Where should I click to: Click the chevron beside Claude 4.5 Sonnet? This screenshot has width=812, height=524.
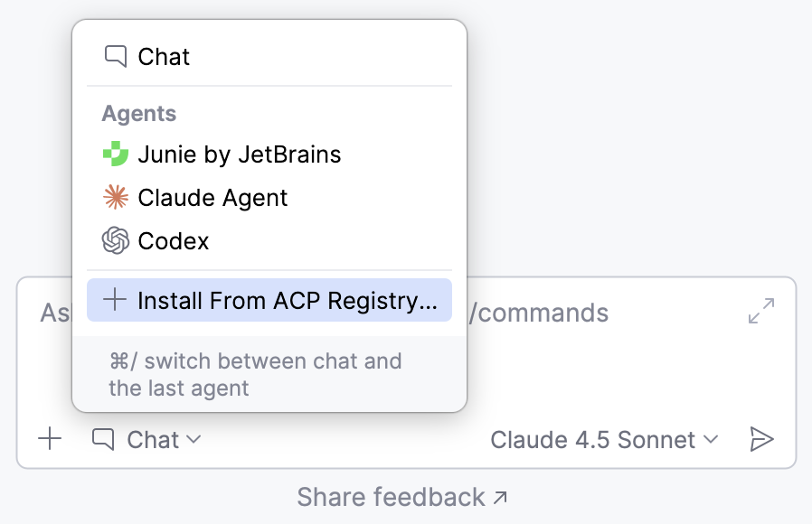point(710,442)
